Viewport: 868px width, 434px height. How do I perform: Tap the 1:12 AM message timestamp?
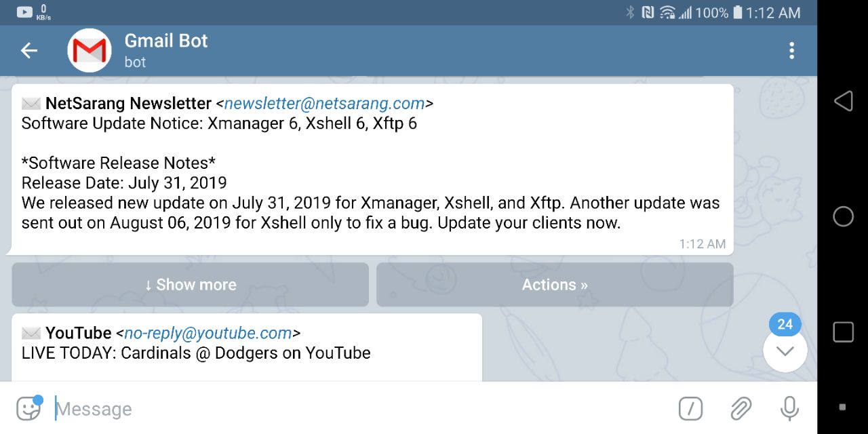pyautogui.click(x=703, y=244)
